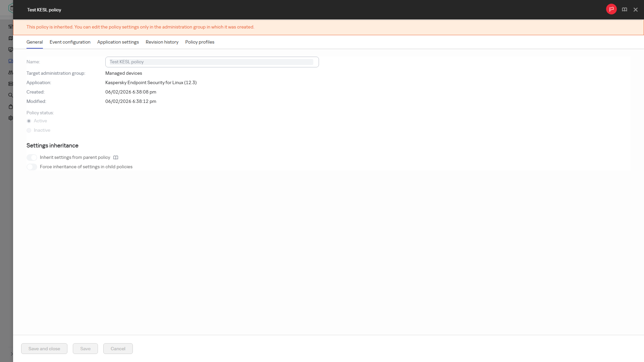The image size is (644, 362).
Task: Open the users icon in sidebar
Action: [x=11, y=72]
